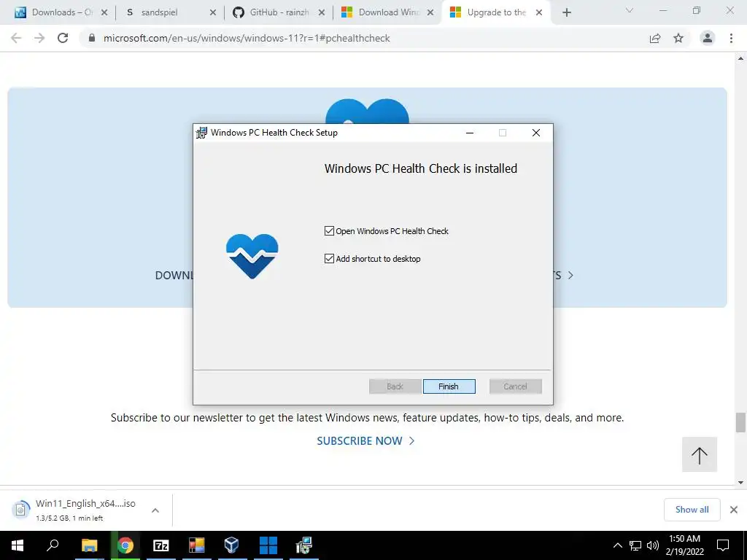747x560 pixels.
Task: Click the scroll up arrow of page
Action: click(740, 59)
